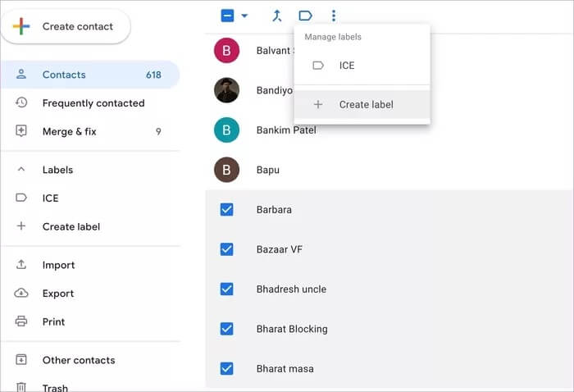Screen dimensions: 574x392
Task: Open the Bazaar VF contact name
Action: click(x=280, y=249)
